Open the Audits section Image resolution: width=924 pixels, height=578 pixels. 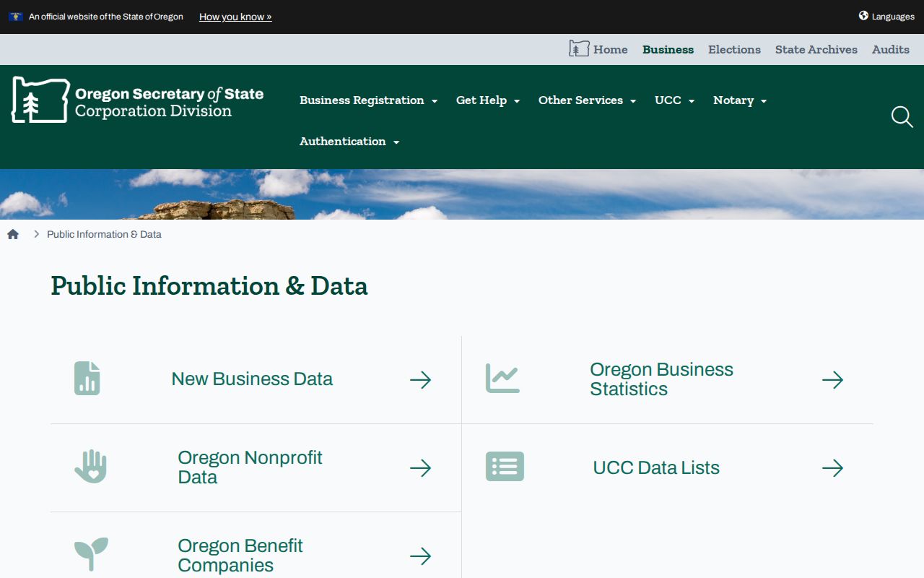pyautogui.click(x=891, y=49)
